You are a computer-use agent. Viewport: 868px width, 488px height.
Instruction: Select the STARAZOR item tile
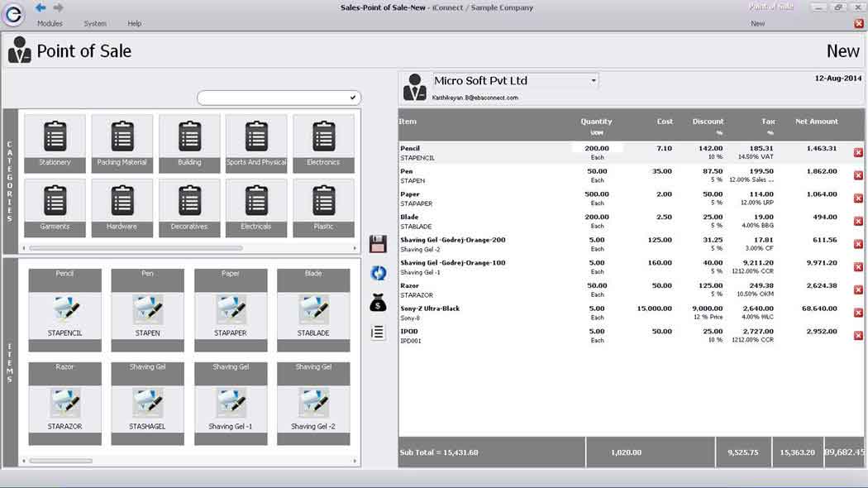click(x=64, y=404)
